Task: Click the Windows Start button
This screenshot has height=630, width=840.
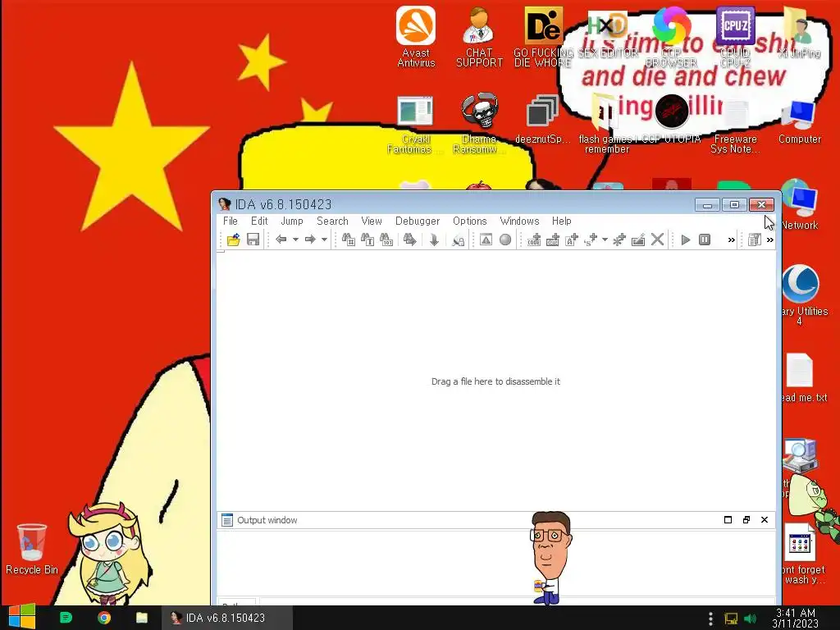Action: [22, 617]
